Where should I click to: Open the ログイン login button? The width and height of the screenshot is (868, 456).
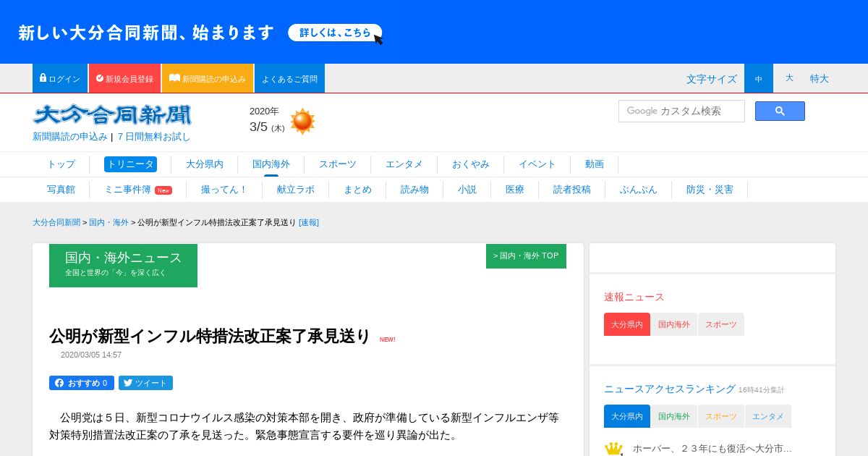tap(60, 78)
